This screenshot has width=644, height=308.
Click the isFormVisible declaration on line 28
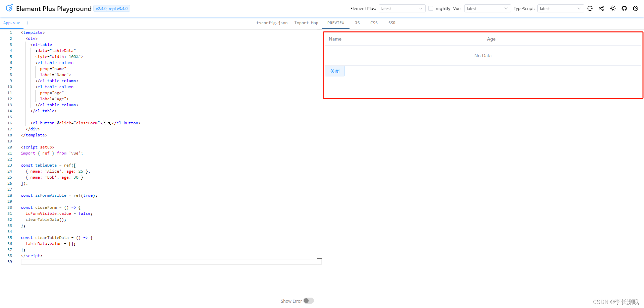pyautogui.click(x=59, y=195)
